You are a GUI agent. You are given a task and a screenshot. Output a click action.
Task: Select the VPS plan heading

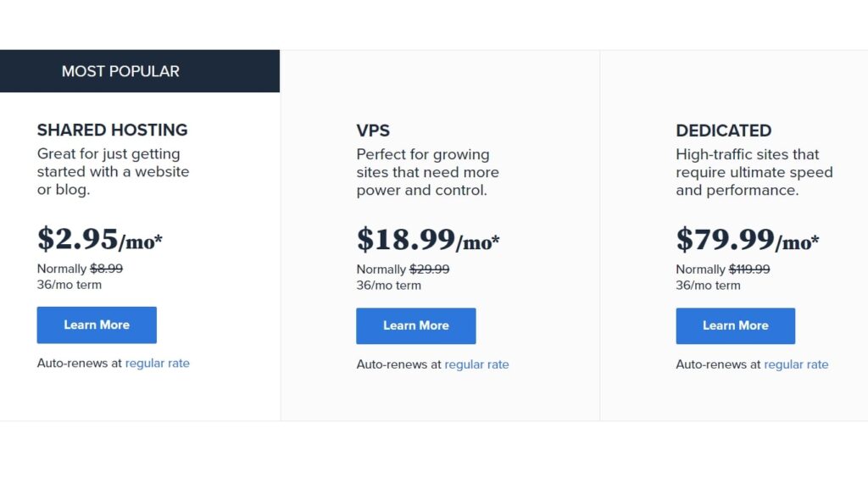tap(373, 131)
